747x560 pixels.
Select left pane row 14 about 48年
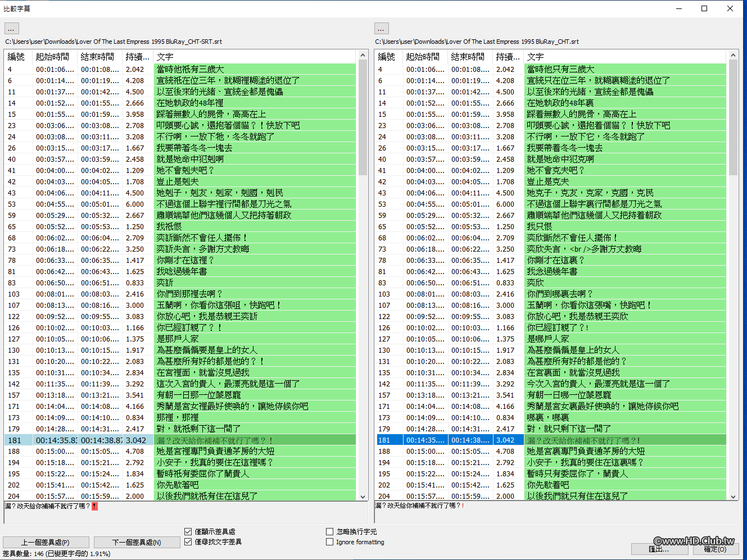pyautogui.click(x=180, y=103)
